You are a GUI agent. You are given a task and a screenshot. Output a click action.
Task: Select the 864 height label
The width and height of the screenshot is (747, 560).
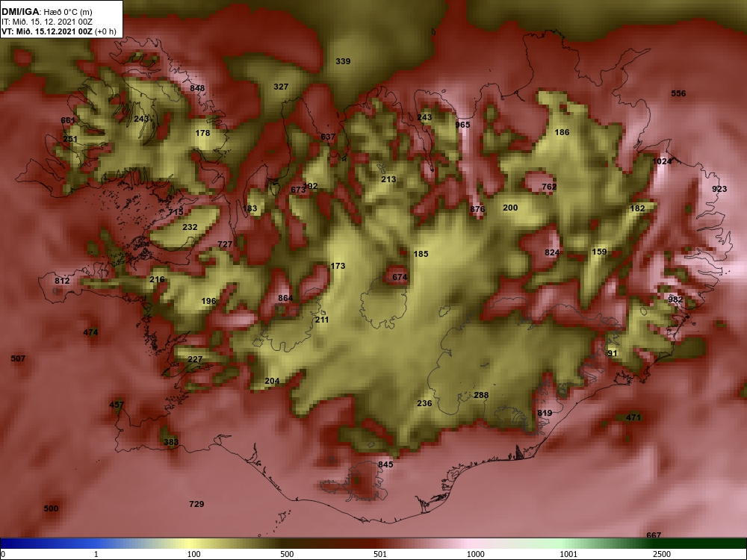coord(285,298)
